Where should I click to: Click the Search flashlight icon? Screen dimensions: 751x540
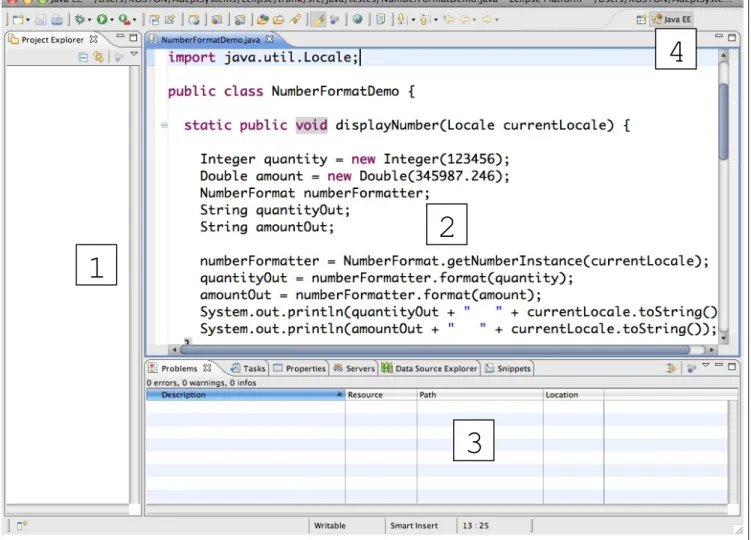point(295,20)
